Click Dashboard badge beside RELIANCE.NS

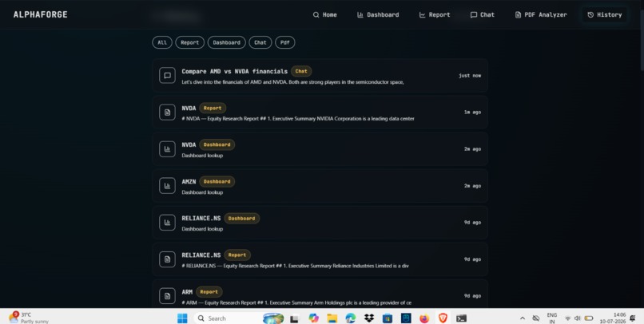(241, 218)
